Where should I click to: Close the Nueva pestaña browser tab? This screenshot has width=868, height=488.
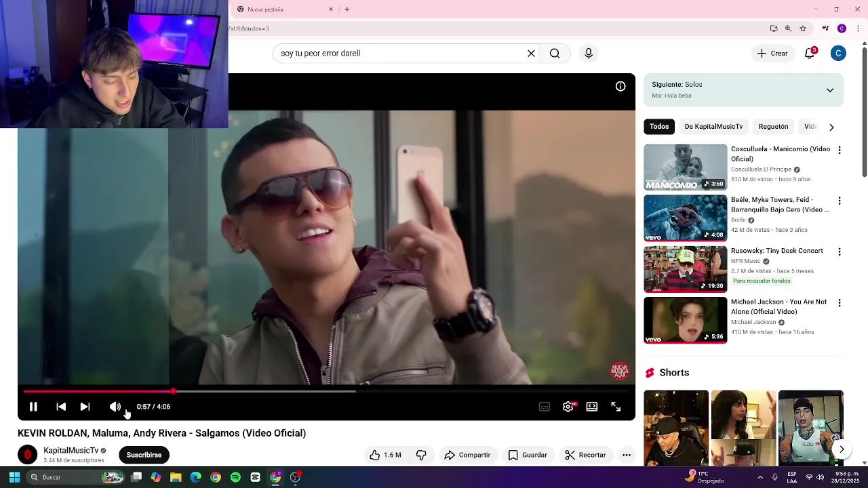331,9
